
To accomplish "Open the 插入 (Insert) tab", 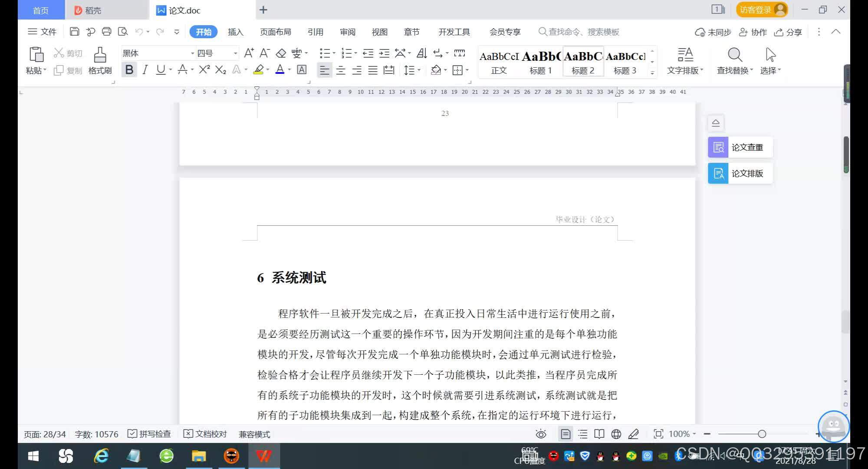I will pyautogui.click(x=236, y=32).
